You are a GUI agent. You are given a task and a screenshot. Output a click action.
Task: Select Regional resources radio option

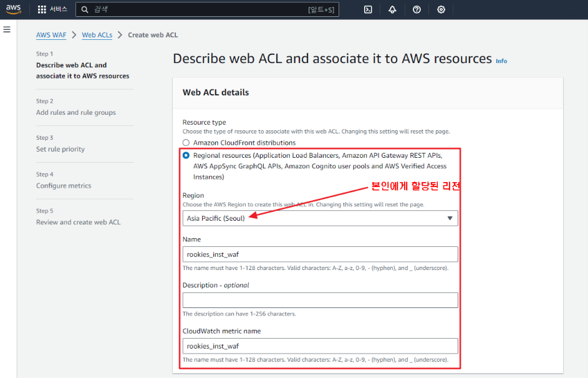pyautogui.click(x=186, y=155)
